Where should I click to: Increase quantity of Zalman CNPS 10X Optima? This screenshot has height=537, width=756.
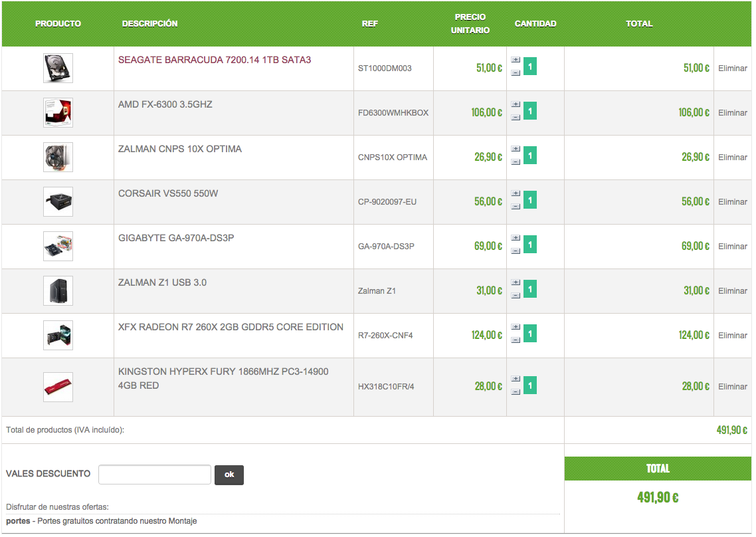pos(516,149)
